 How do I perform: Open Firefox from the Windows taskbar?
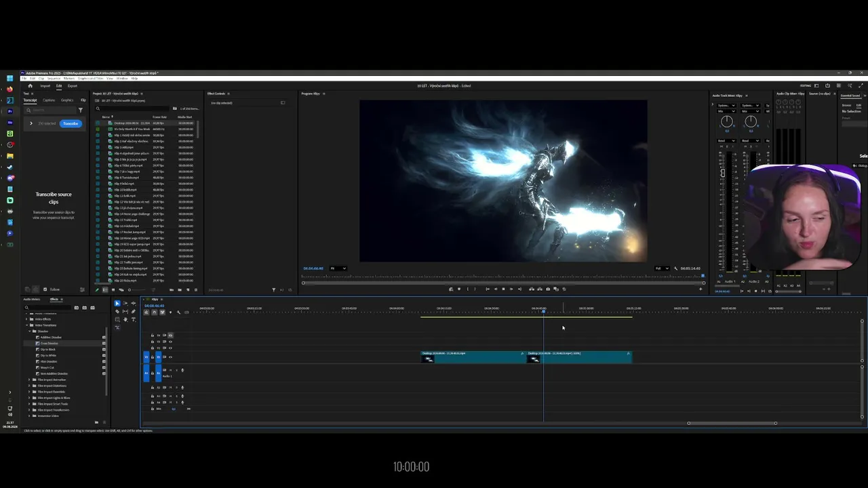click(x=9, y=89)
